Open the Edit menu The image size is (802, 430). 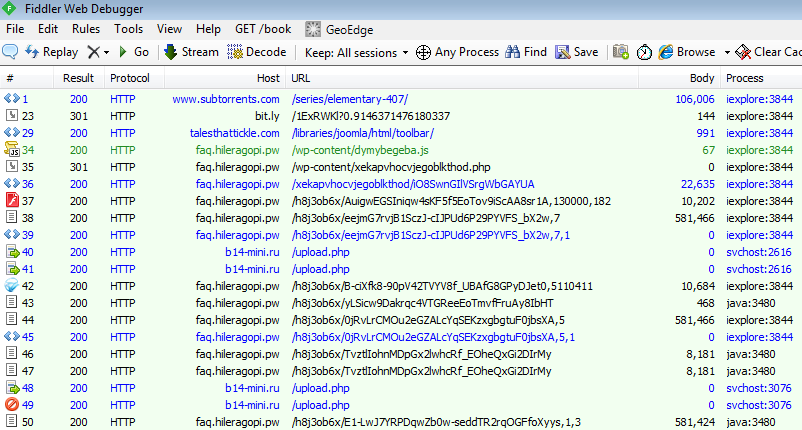point(48,29)
